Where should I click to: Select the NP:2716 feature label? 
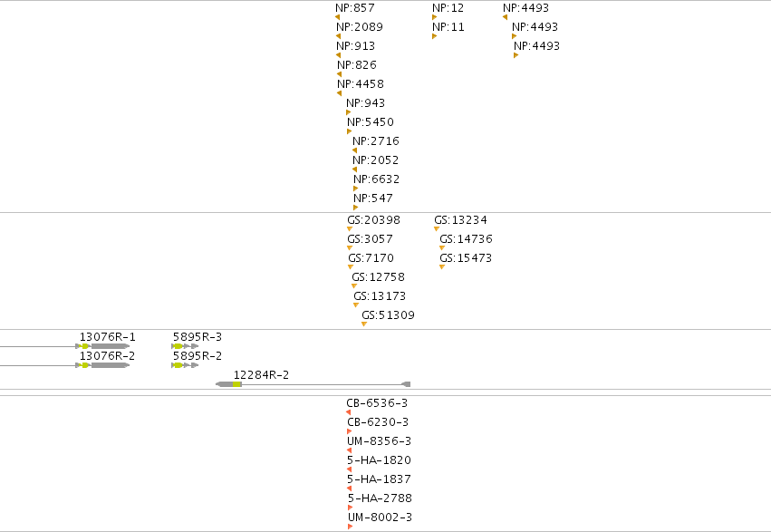[x=376, y=141]
